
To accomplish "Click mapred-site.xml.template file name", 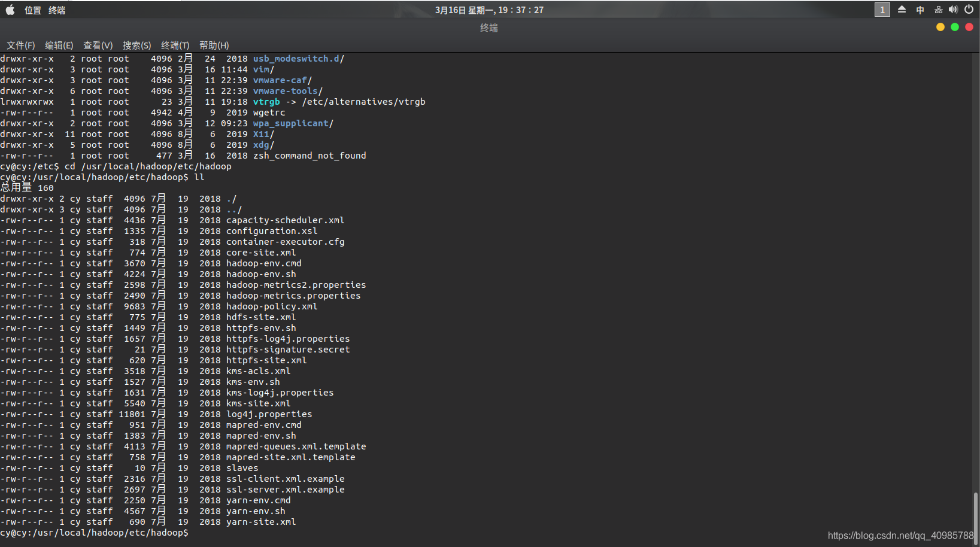I will pyautogui.click(x=291, y=457).
